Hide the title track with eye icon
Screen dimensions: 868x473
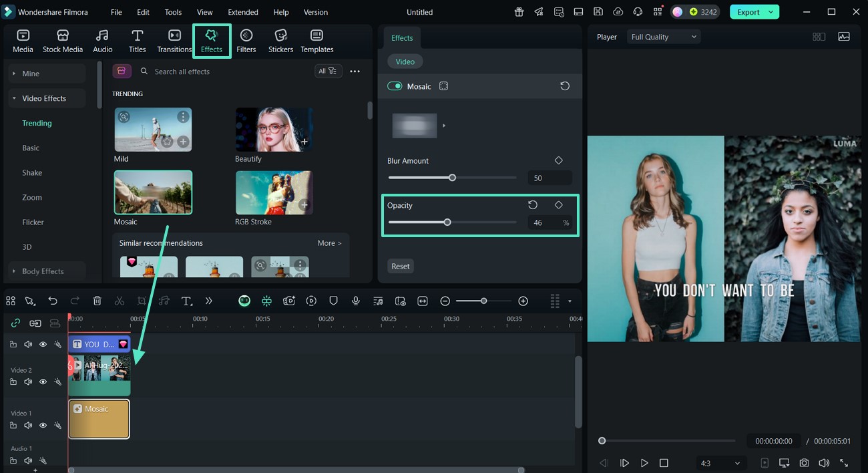point(43,345)
